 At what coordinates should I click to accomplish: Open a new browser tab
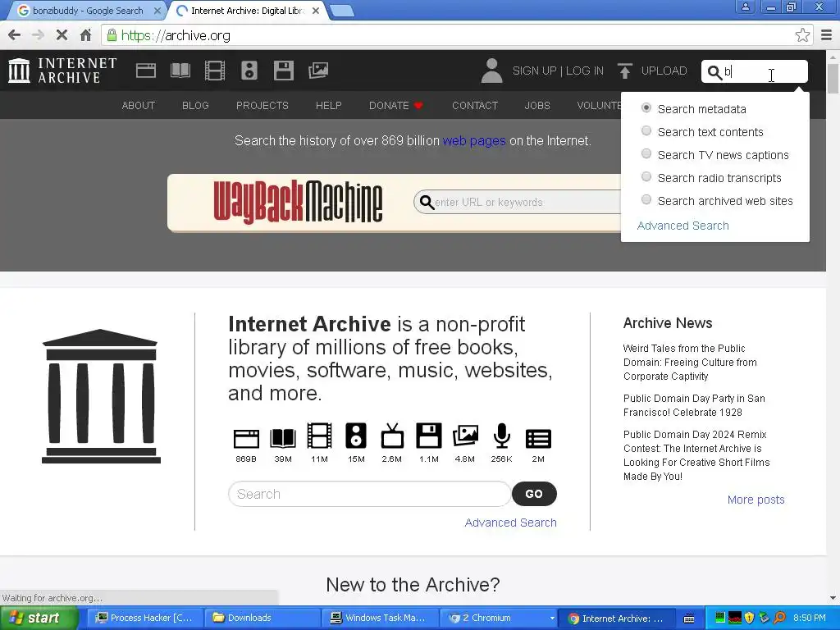pyautogui.click(x=341, y=11)
